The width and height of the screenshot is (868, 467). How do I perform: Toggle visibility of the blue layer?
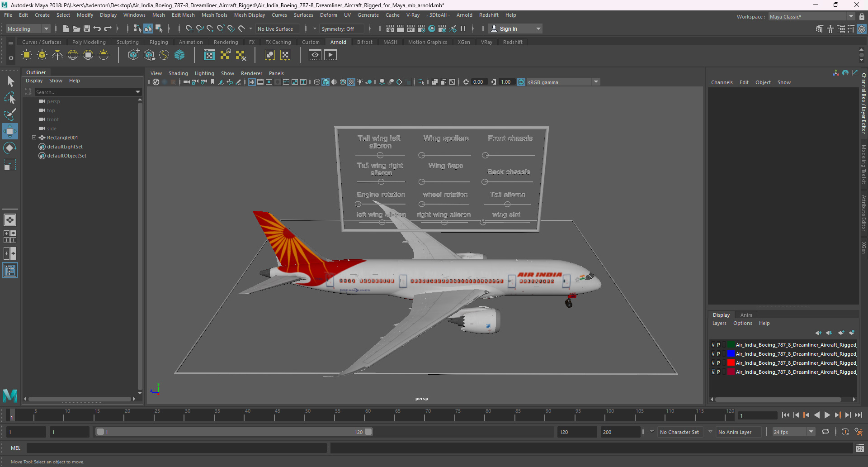point(713,354)
